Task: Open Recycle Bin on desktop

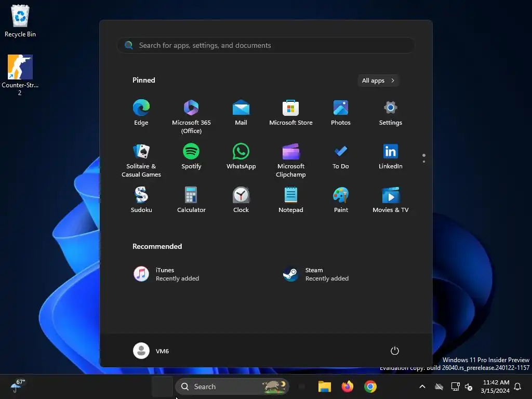Action: [x=20, y=21]
